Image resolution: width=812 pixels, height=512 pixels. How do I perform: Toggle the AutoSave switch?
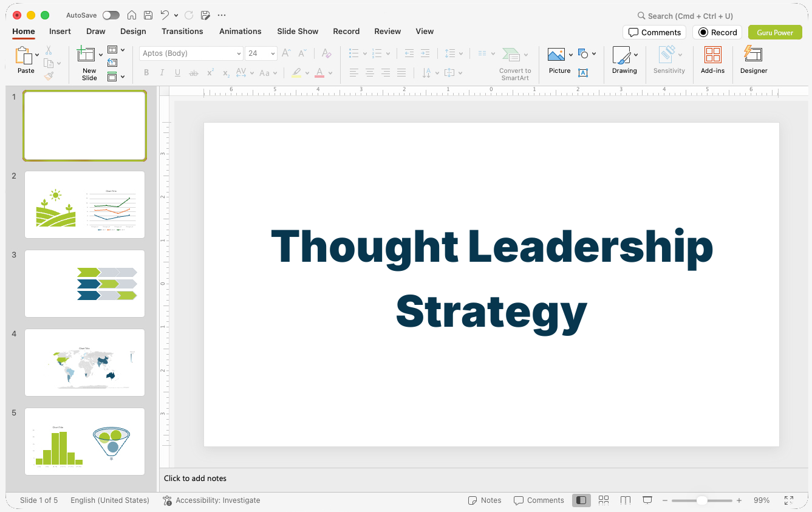111,15
